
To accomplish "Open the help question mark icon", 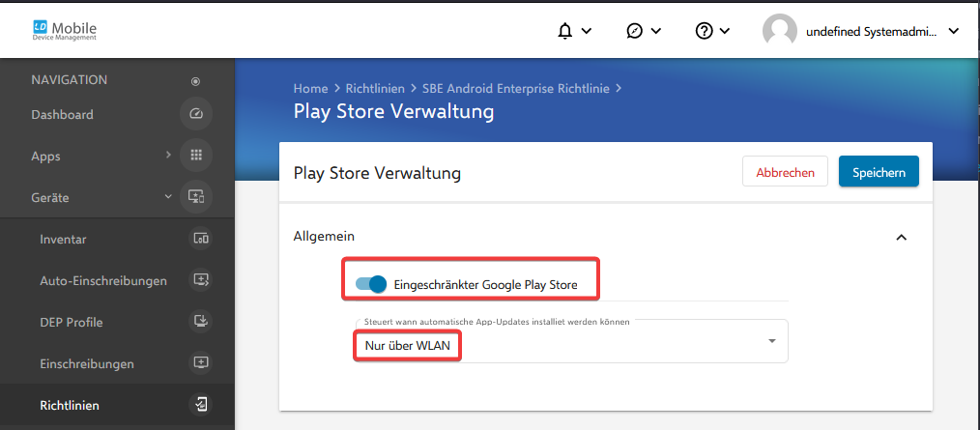I will (x=705, y=31).
